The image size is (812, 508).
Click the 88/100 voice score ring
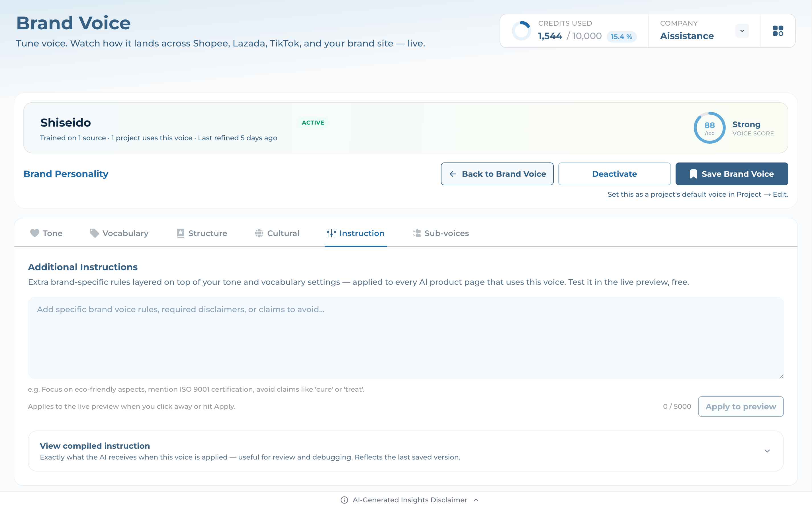[709, 128]
